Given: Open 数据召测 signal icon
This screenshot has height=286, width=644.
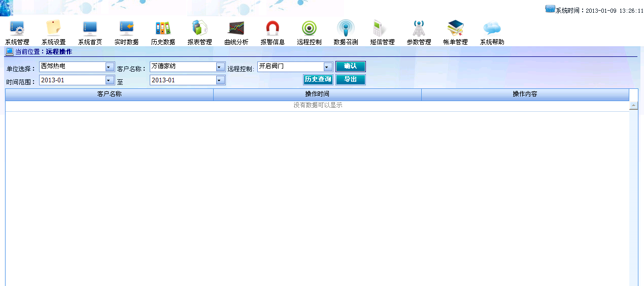Looking at the screenshot, I should point(346,28).
